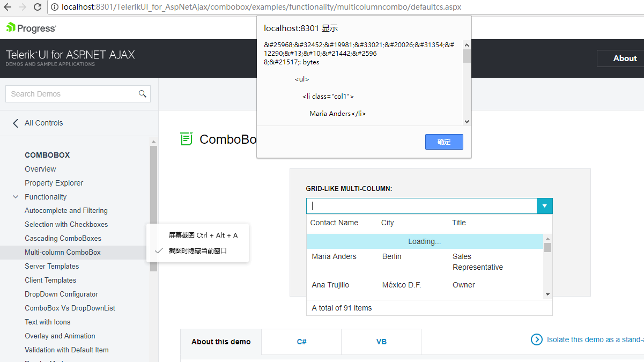
Task: Click the alert dialog scrollbar thumb
Action: 467,56
